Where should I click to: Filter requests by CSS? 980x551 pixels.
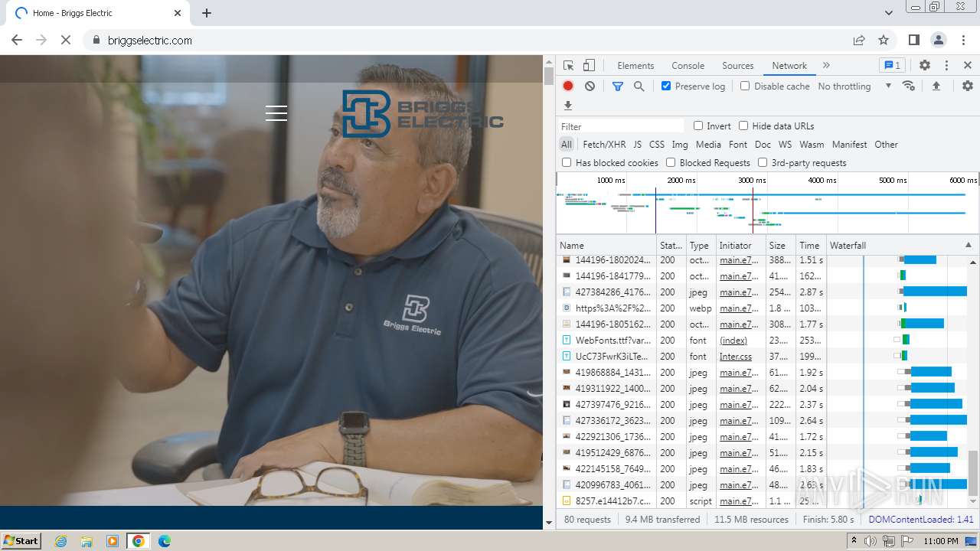657,145
